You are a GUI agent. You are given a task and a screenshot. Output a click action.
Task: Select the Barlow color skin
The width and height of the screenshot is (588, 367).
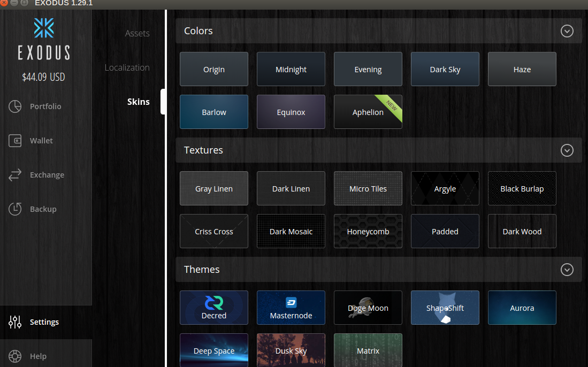pos(214,112)
